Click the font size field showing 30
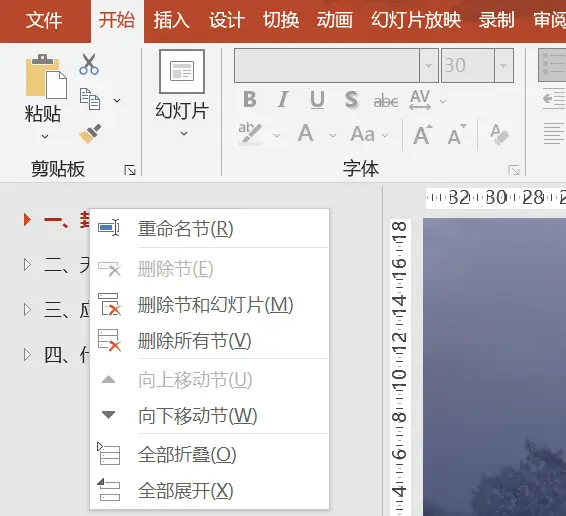The image size is (566, 516). click(x=468, y=66)
